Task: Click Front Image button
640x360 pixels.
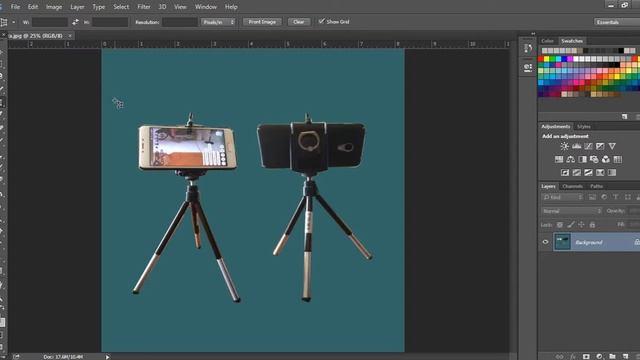Action: click(x=262, y=22)
